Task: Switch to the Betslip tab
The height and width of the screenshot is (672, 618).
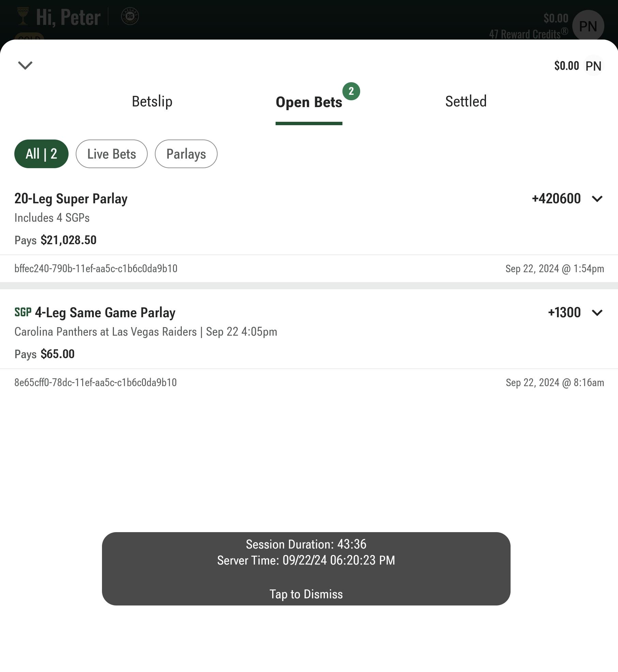Action: click(152, 102)
